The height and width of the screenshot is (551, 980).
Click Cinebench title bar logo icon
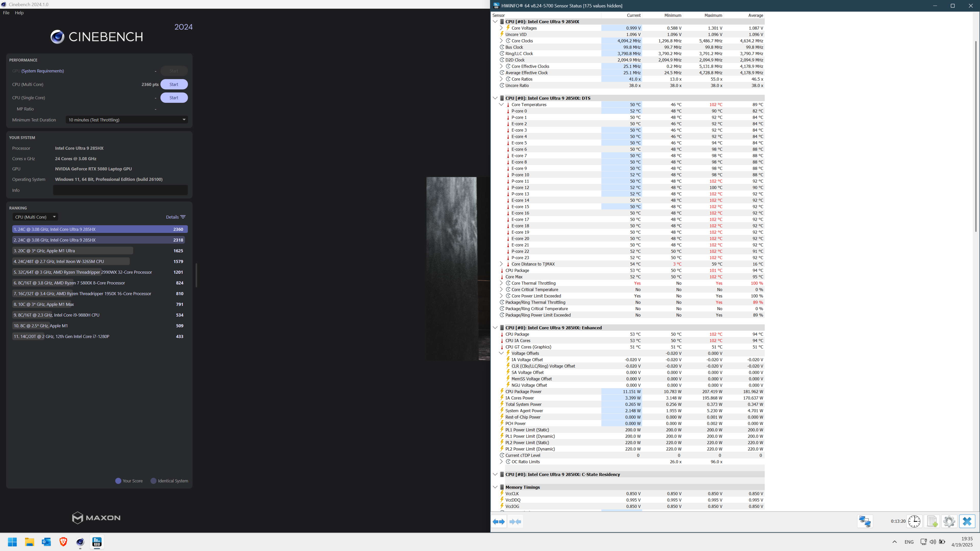coord(4,5)
